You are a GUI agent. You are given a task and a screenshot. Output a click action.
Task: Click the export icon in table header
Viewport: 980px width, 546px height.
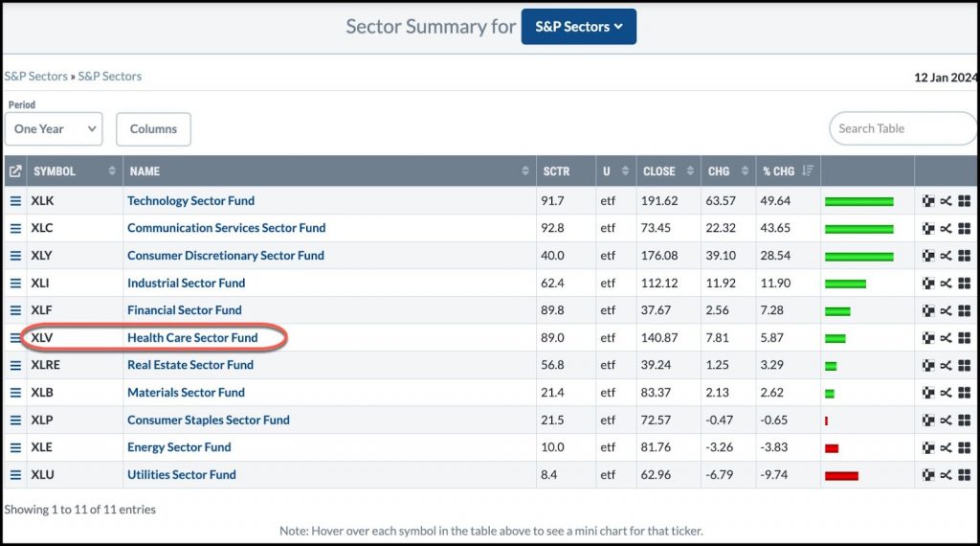(x=15, y=171)
